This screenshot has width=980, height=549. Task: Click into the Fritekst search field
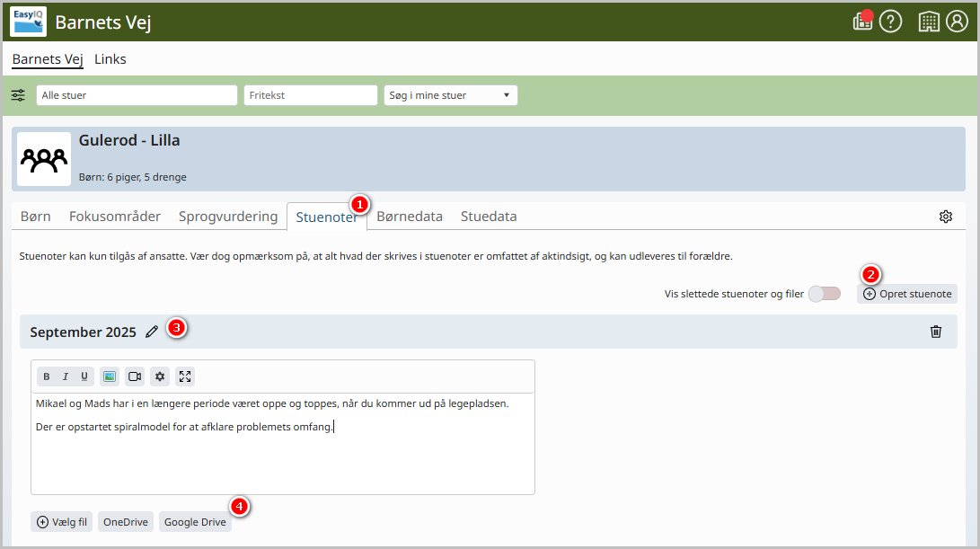tap(311, 95)
